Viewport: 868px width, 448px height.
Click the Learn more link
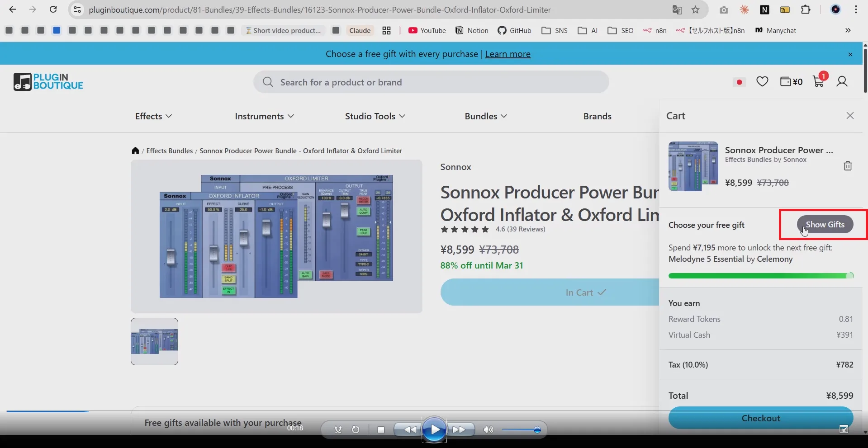(x=508, y=54)
